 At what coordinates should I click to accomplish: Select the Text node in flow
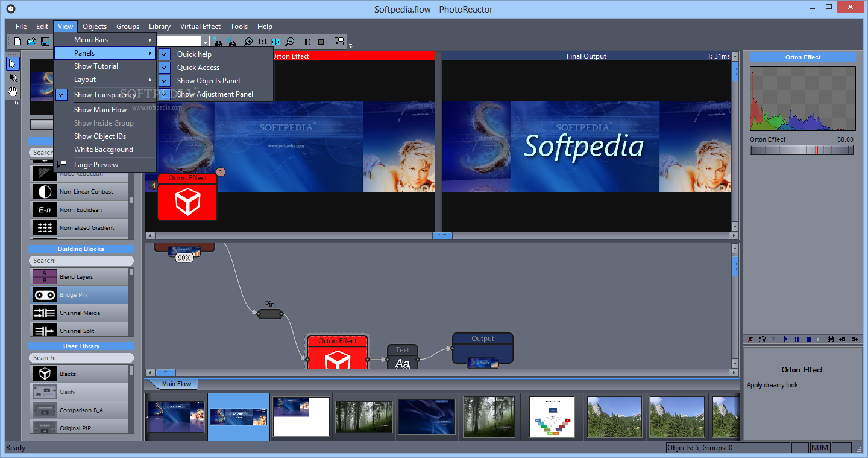[x=403, y=357]
